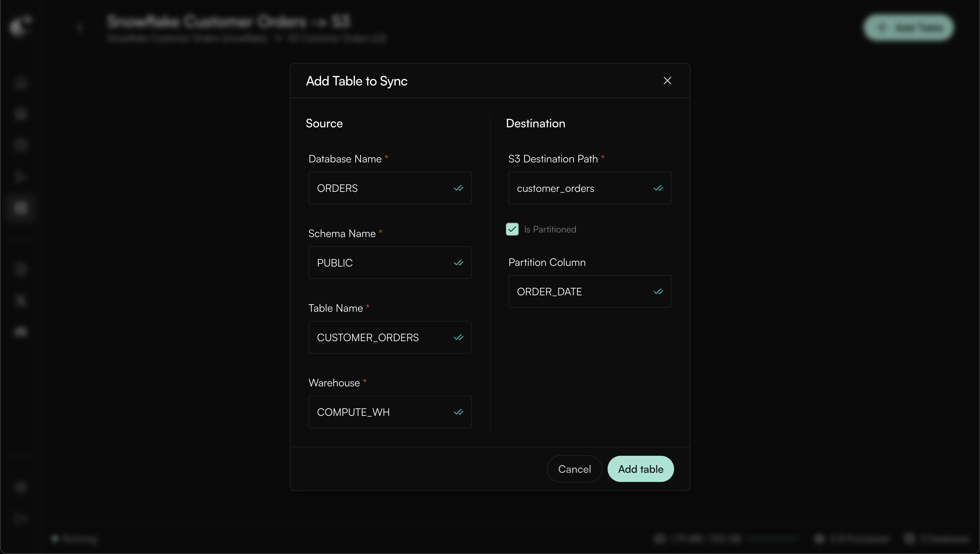Edit the Partition Column field ORDER_DATE
The image size is (980, 554).
[x=590, y=291]
